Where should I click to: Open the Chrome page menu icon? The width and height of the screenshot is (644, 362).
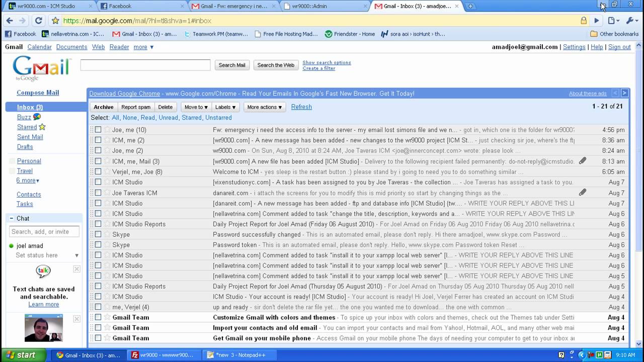(612, 21)
